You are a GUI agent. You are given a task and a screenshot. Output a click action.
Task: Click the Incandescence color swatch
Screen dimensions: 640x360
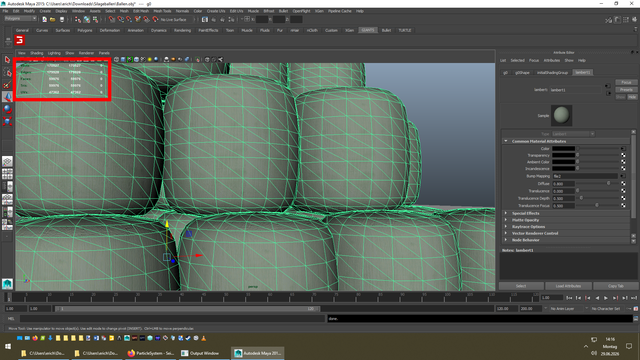click(x=563, y=169)
